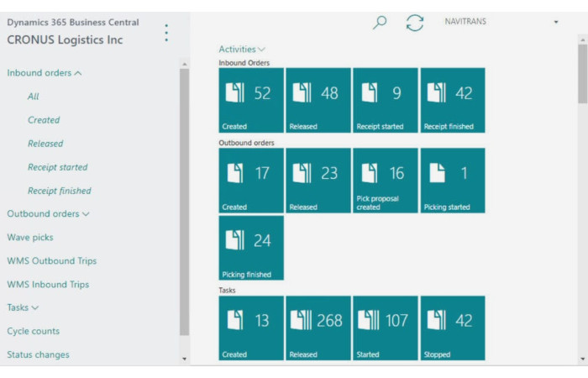Select Released under Inbound orders menu
The image size is (588, 378).
45,144
